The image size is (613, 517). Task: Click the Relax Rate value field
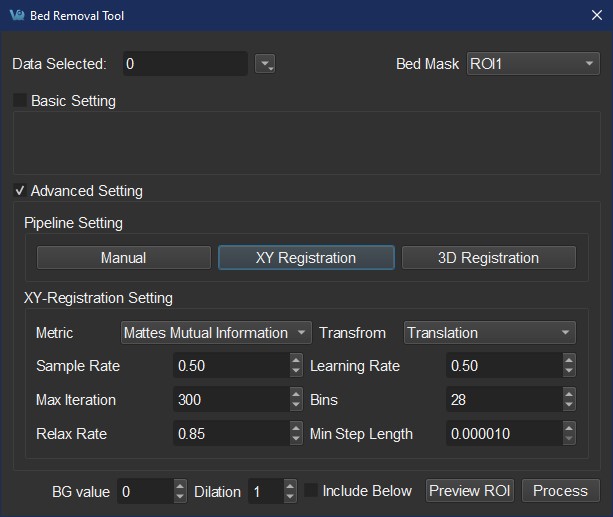click(230, 434)
